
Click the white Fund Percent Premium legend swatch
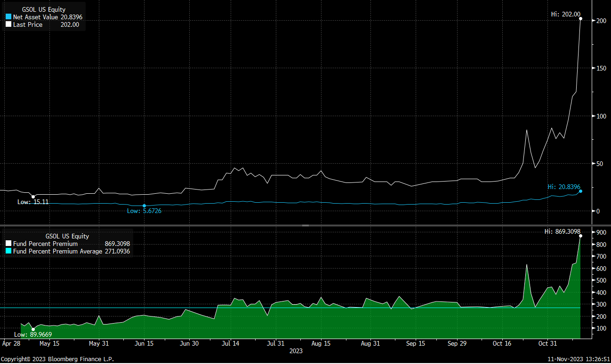pos(8,244)
